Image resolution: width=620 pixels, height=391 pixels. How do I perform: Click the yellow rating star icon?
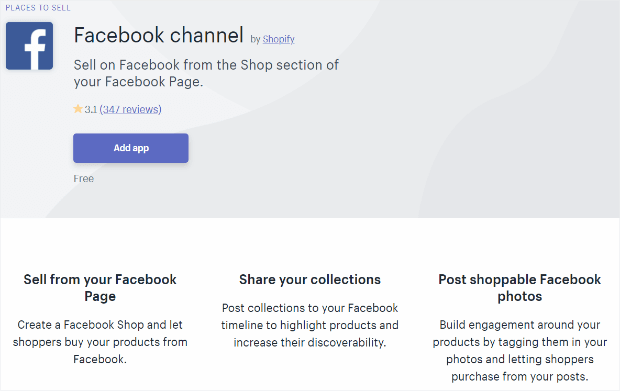78,109
